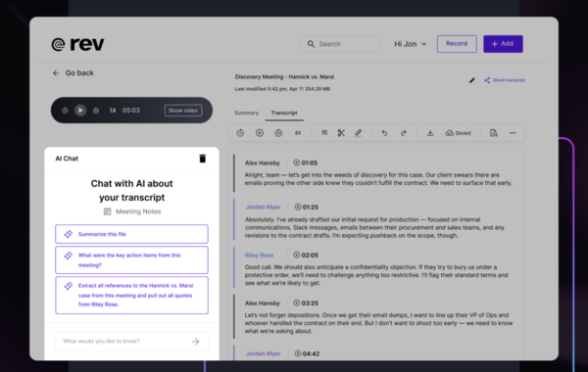Image resolution: width=588 pixels, height=372 pixels.
Task: Focus the What would you like to know field
Action: tap(131, 342)
